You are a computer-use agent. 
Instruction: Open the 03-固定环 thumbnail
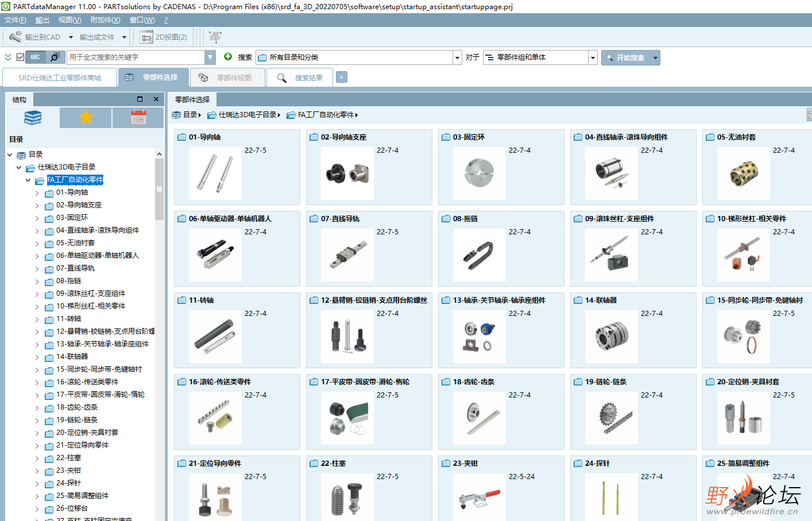click(480, 173)
